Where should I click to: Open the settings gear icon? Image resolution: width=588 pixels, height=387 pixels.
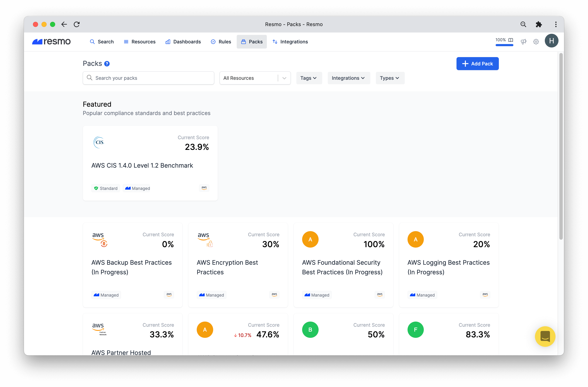[x=536, y=42]
